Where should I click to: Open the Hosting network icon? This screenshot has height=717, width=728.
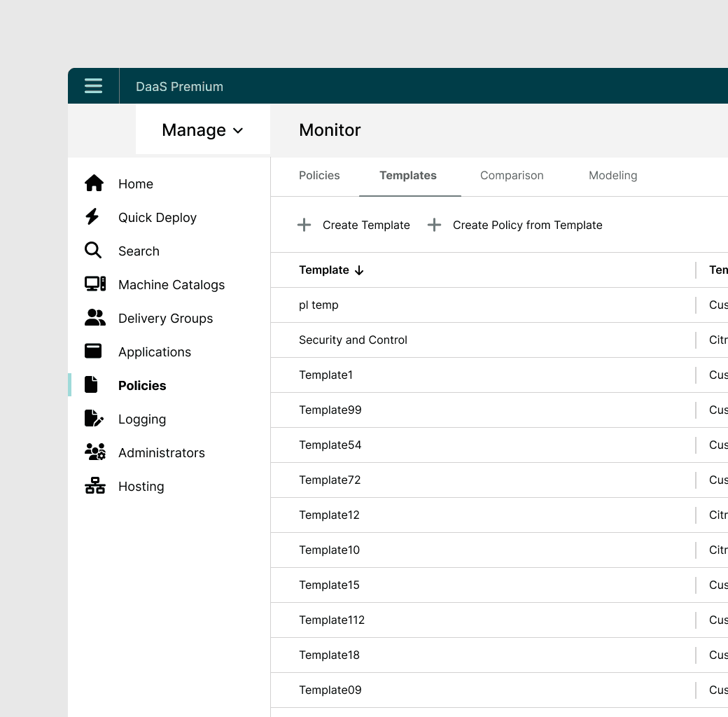point(95,485)
